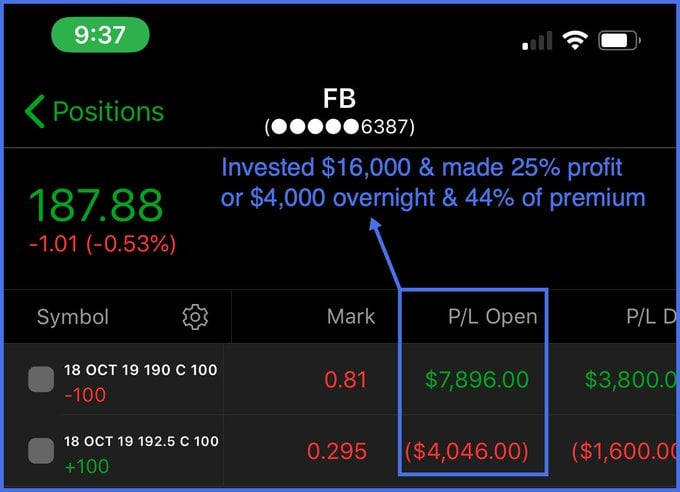Viewport: 680px width, 492px height.
Task: Tap the Wi-Fi status icon
Action: [x=574, y=41]
